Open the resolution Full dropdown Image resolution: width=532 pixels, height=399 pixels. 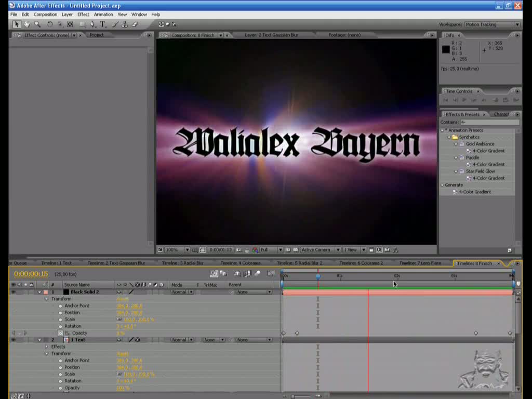pyautogui.click(x=271, y=250)
